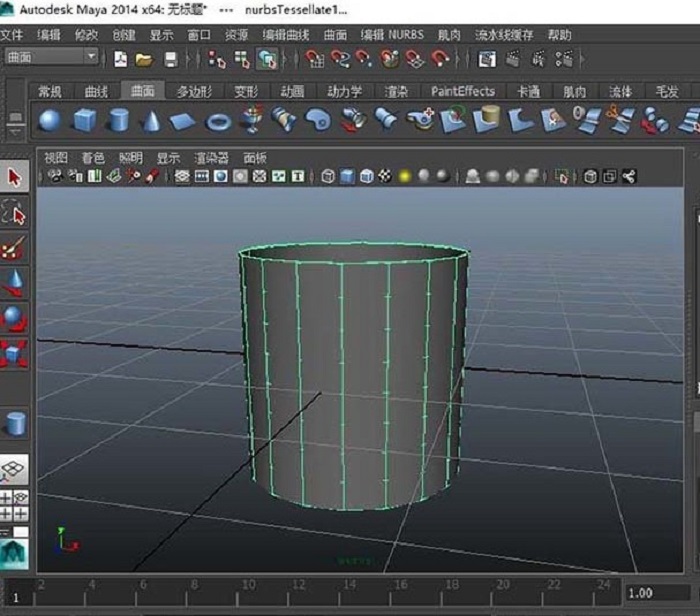Click the Planar surface shelf icon
Image resolution: width=700 pixels, height=616 pixels.
click(x=318, y=121)
